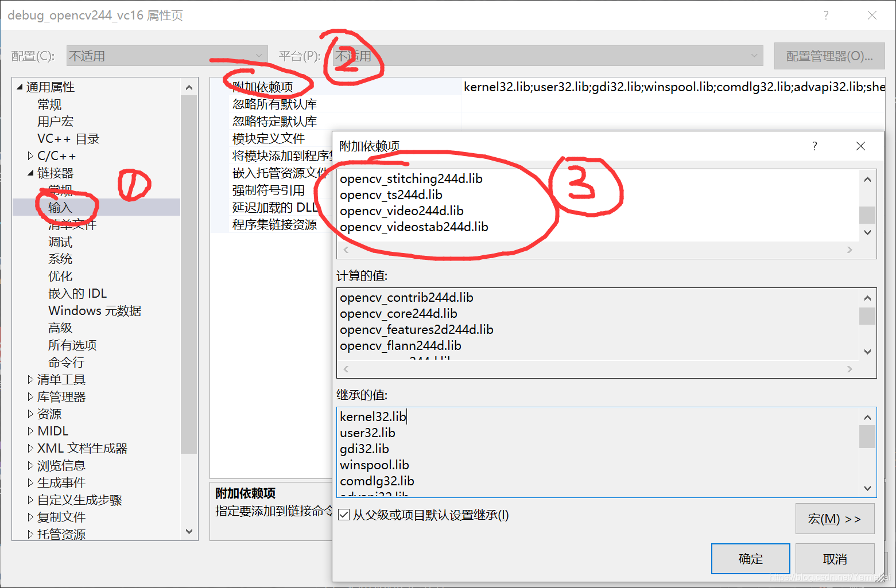Image resolution: width=896 pixels, height=588 pixels.
Task: Select 用户宏 in the property tree
Action: [x=55, y=121]
